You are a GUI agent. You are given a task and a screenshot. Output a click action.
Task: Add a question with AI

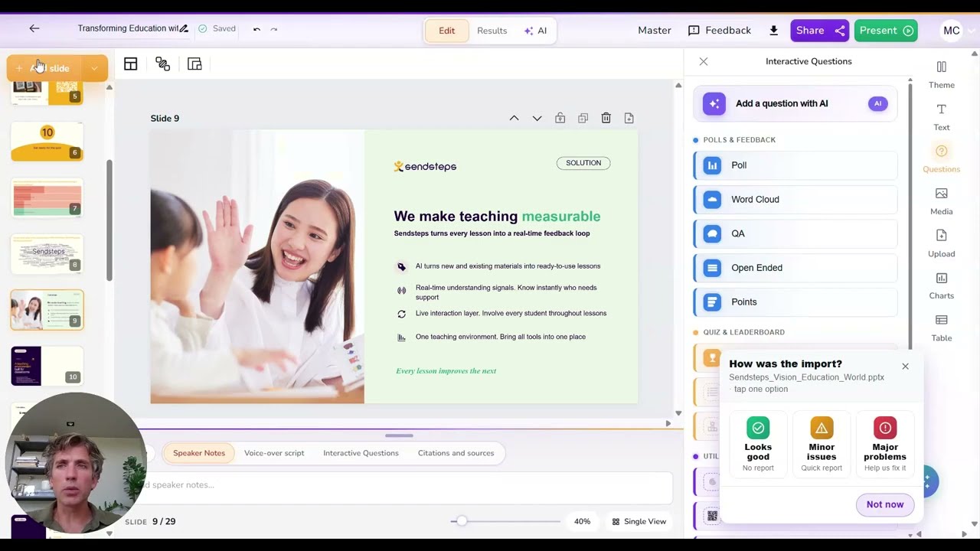pos(795,103)
